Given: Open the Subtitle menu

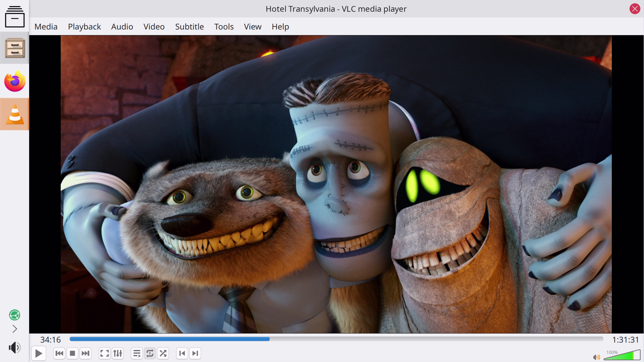Looking at the screenshot, I should click(190, 26).
